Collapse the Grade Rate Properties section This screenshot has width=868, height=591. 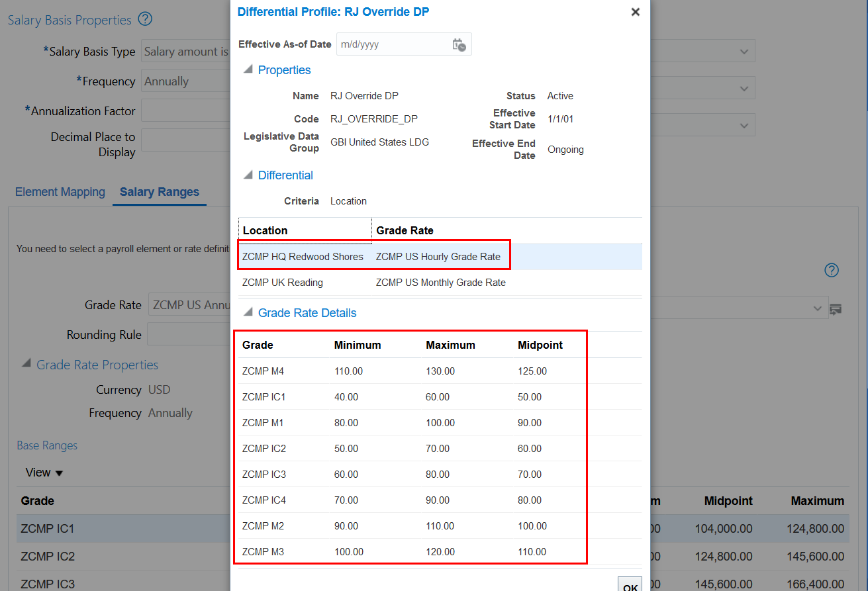pos(26,364)
